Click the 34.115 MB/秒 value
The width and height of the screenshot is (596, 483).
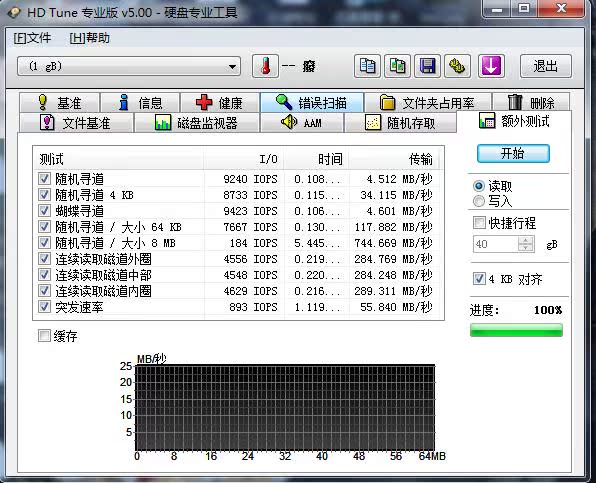(396, 195)
